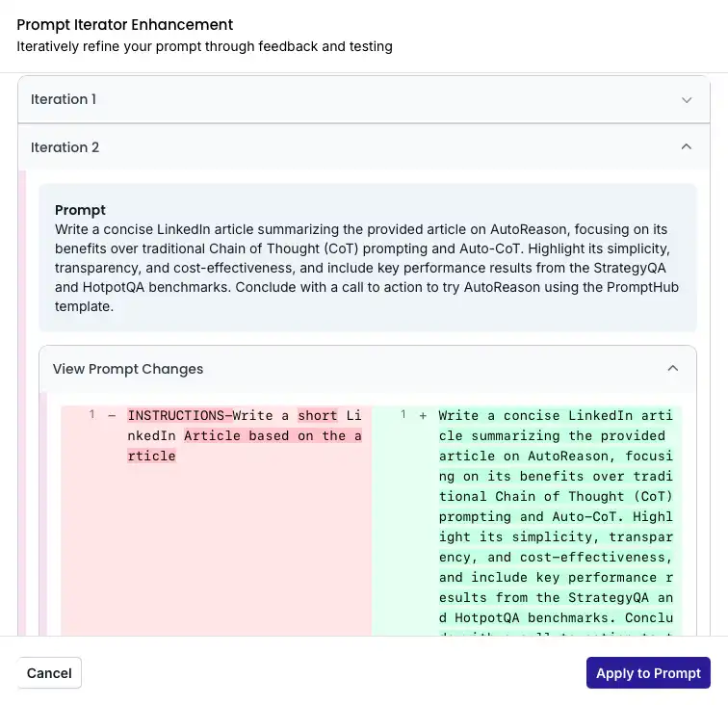Apply to Prompt button
728x705 pixels.
coord(648,673)
